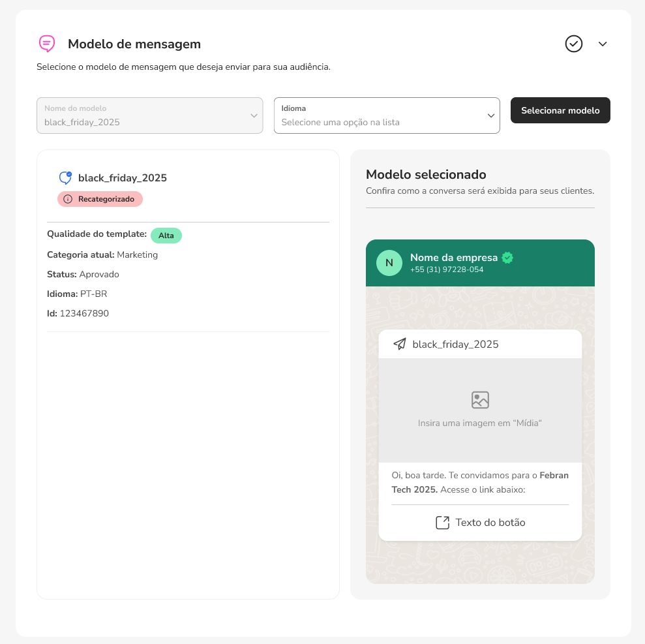Click the Alta quality badge
Viewport: 645px width, 644px height.
166,236
